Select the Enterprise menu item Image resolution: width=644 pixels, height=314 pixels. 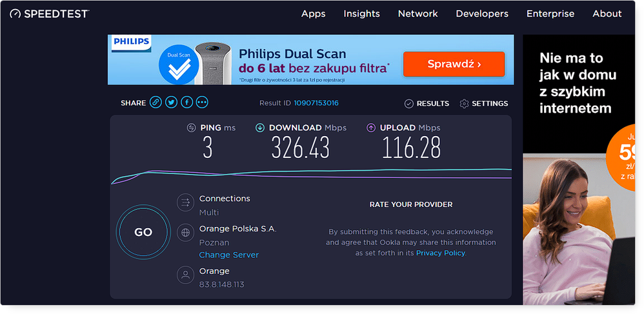[x=550, y=14]
